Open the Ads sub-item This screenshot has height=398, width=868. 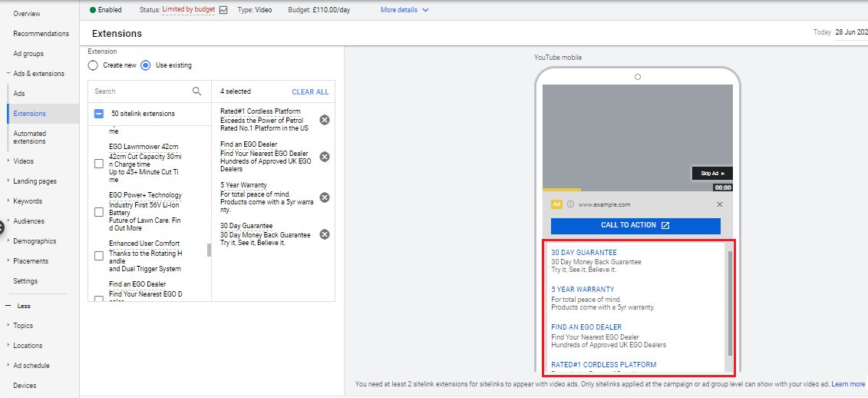point(19,94)
